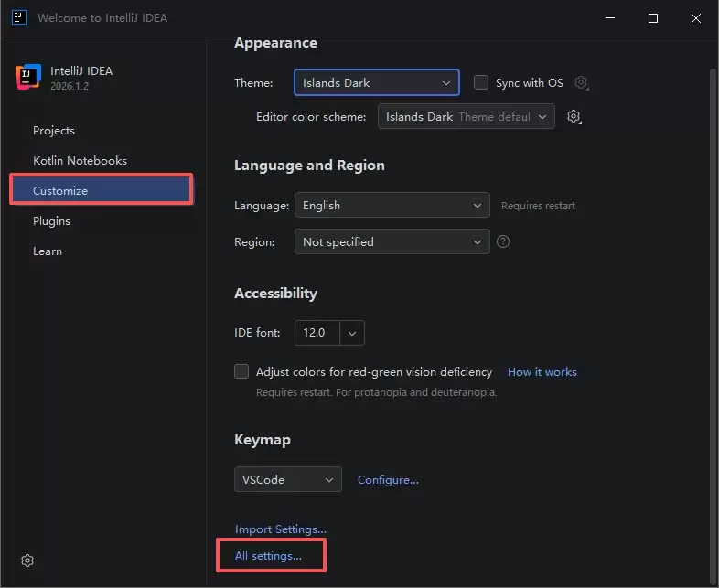Open the All settings... link
The width and height of the screenshot is (719, 588).
click(268, 556)
